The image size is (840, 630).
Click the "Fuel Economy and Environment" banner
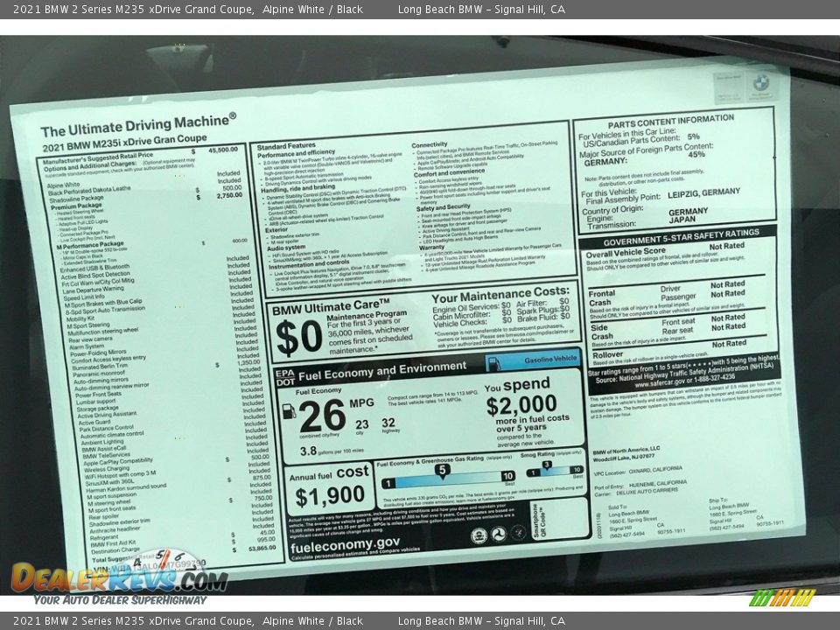(382, 371)
